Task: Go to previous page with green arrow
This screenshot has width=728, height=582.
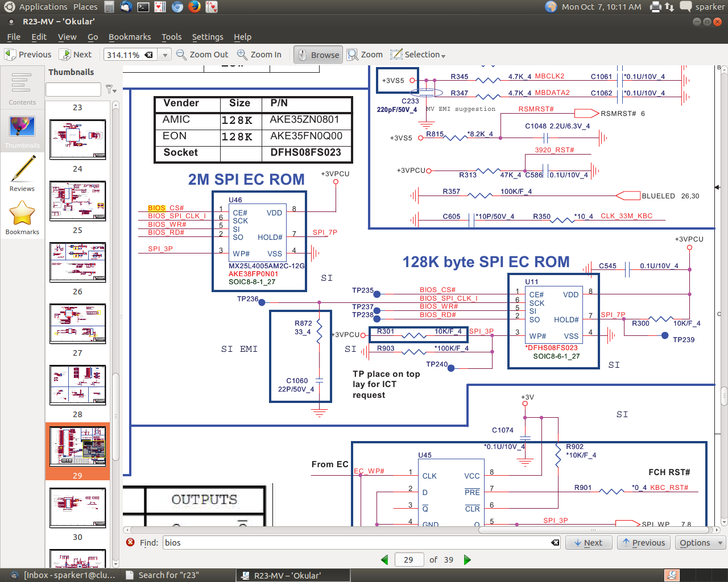Action: [x=384, y=560]
